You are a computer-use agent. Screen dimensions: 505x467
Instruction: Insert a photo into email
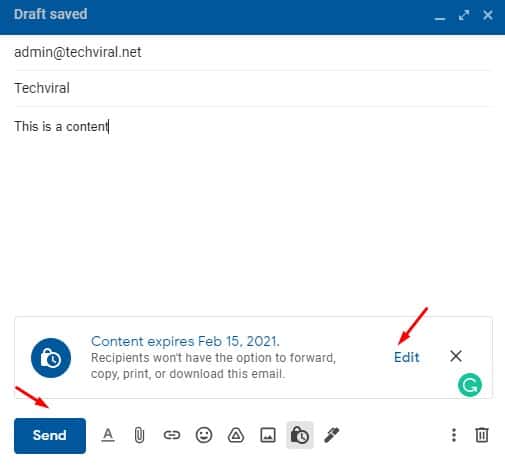pos(268,435)
